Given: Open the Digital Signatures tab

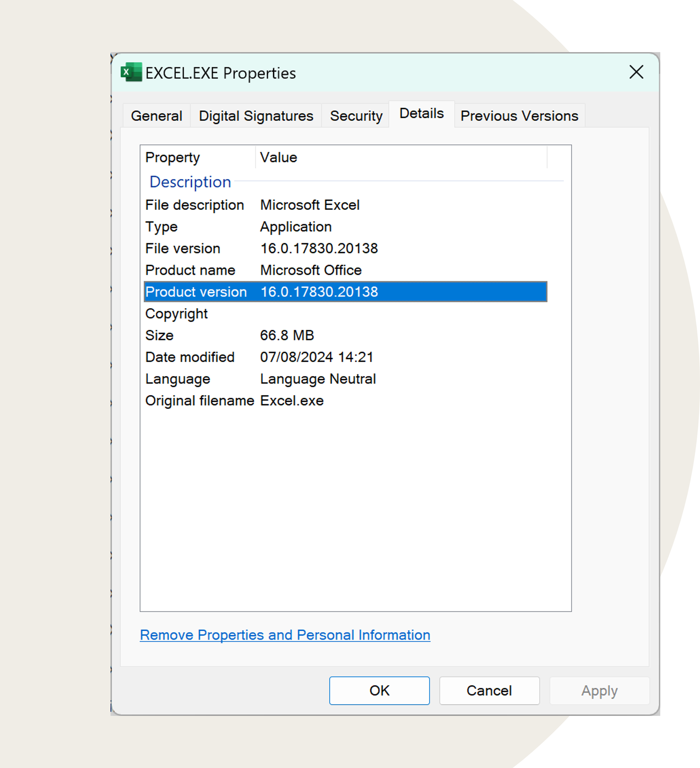Looking at the screenshot, I should pos(256,116).
